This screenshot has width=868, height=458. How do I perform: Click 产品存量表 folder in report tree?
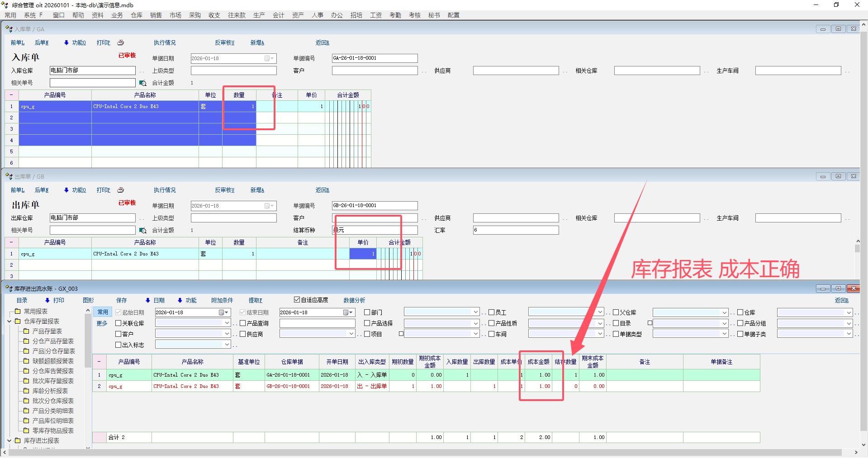[47, 331]
